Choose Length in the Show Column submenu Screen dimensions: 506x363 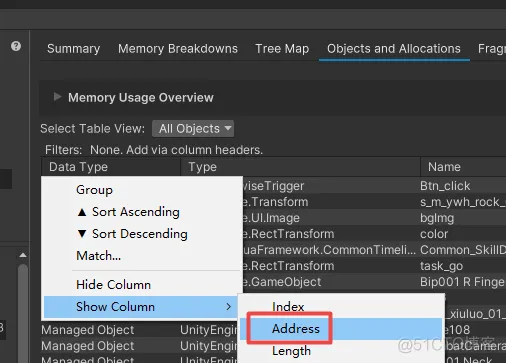(x=341, y=351)
